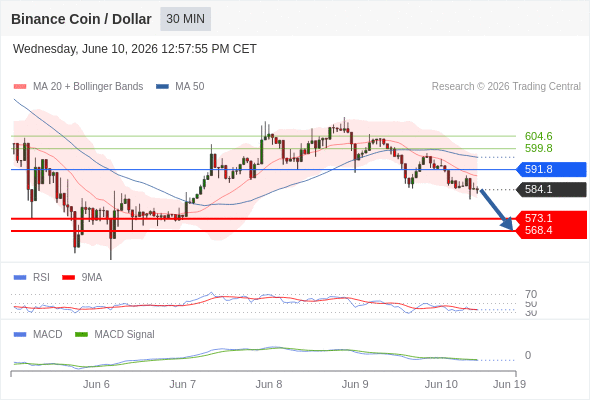Screen dimensions: 590x400
Task: Click the MACD Signal legend label
Action: 124,335
